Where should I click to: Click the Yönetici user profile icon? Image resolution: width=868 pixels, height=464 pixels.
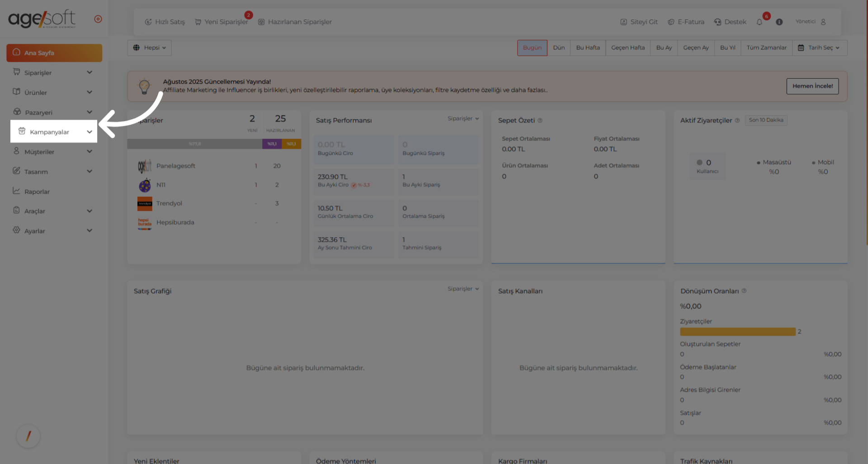(823, 22)
